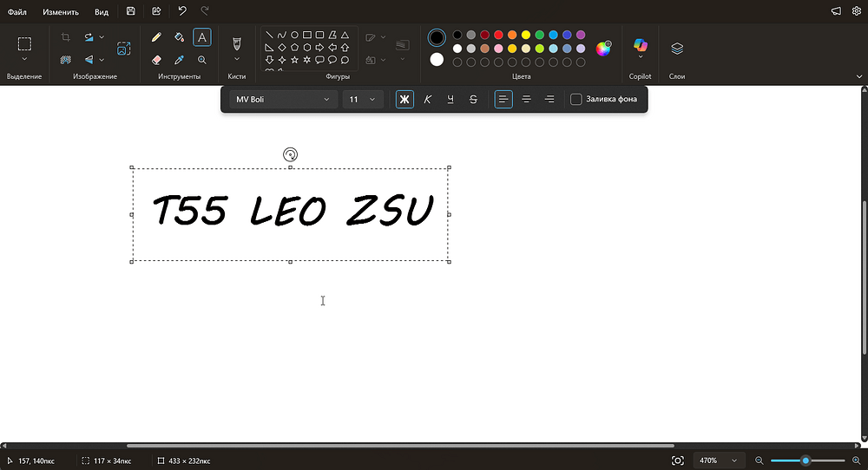
Task: Click the zoom in magnifier button
Action: pyautogui.click(x=857, y=460)
